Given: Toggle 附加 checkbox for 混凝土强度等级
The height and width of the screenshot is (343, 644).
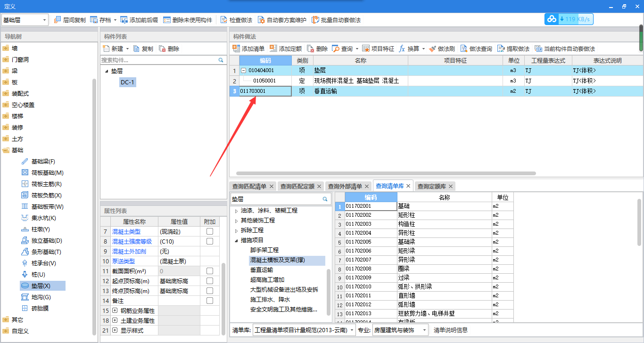Looking at the screenshot, I should [x=210, y=241].
